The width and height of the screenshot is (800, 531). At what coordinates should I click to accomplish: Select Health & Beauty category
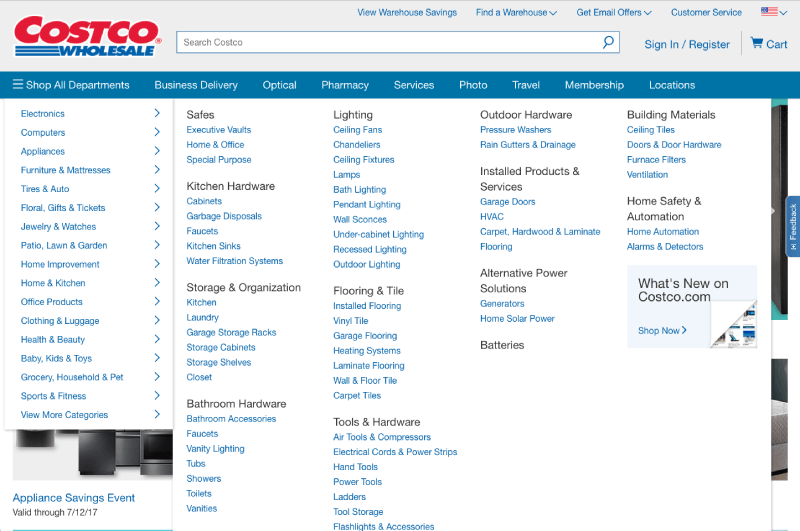[x=53, y=340]
